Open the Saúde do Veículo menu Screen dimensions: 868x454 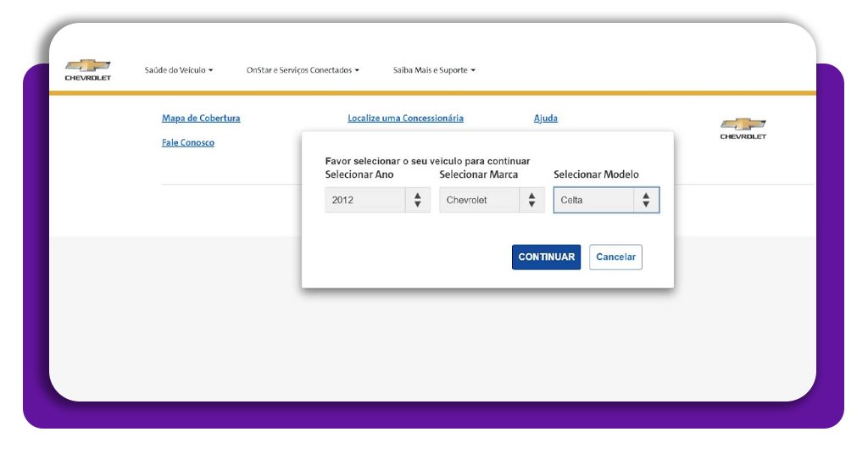click(x=175, y=70)
